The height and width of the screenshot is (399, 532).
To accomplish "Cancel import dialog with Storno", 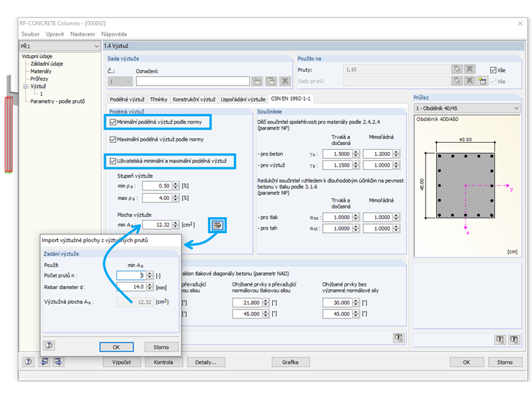I will pos(161,347).
